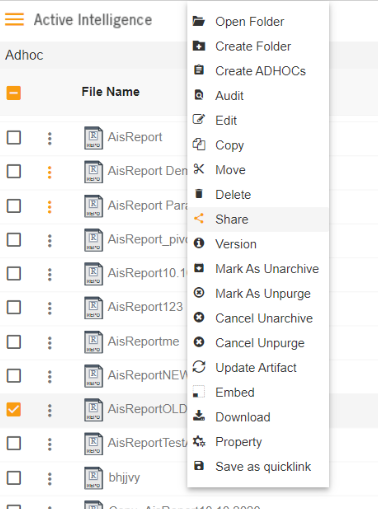
Task: Click the Save as quicklink disk icon
Action: [x=199, y=466]
